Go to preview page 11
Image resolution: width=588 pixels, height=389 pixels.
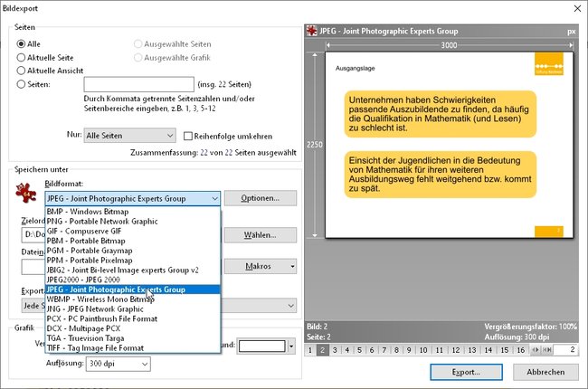click(x=440, y=350)
